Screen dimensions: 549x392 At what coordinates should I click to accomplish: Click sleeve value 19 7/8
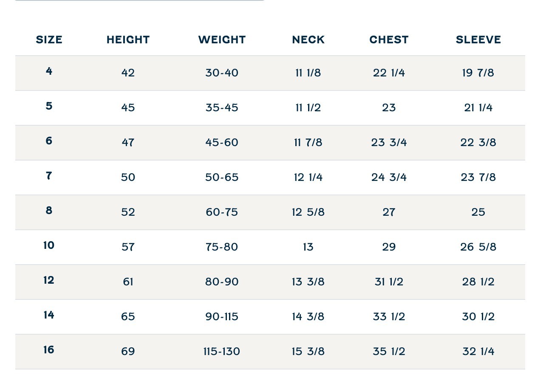point(478,73)
